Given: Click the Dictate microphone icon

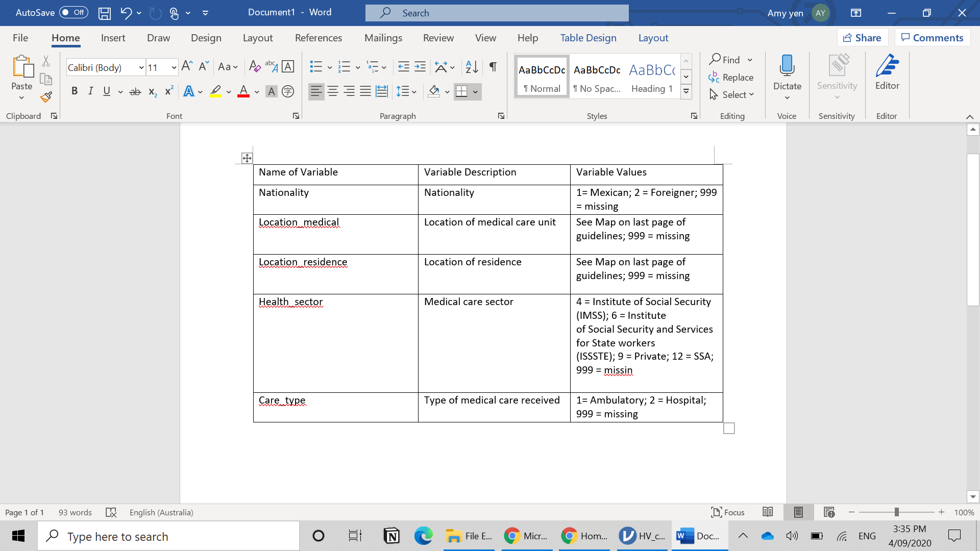Looking at the screenshot, I should click(x=787, y=66).
